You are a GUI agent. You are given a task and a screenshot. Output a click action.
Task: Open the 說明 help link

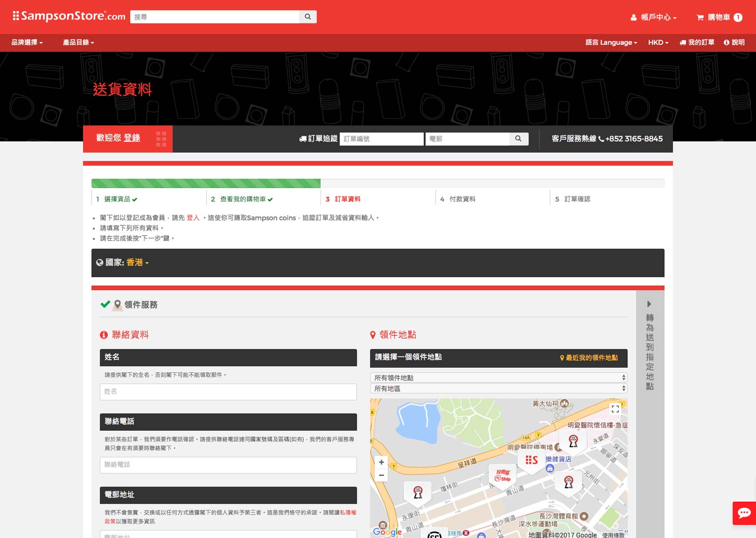click(x=734, y=42)
